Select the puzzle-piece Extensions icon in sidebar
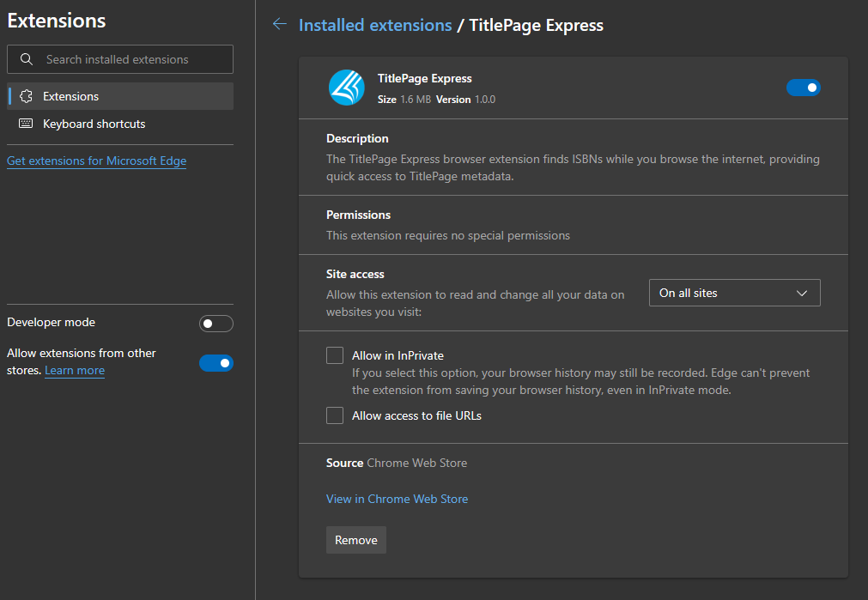The width and height of the screenshot is (868, 600). coord(27,95)
